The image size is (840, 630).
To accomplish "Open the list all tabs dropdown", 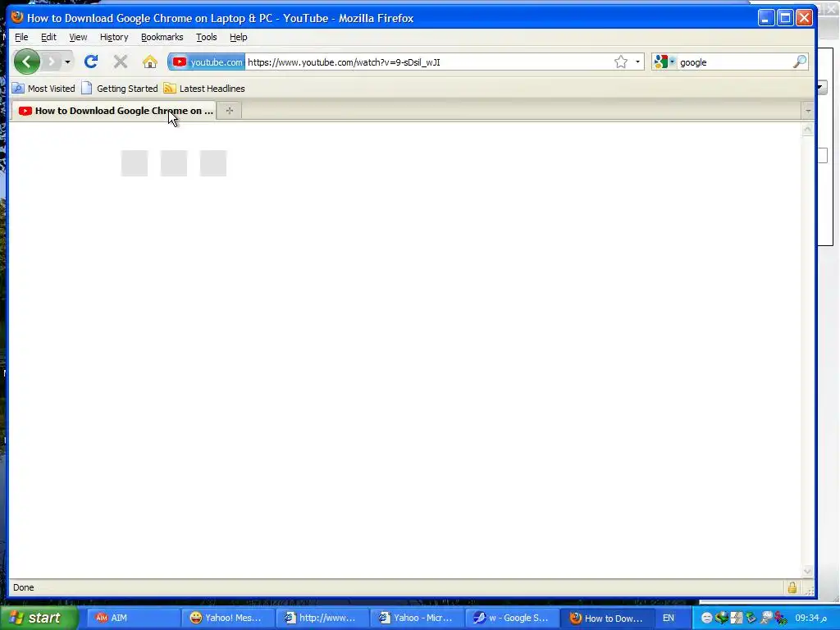I will pos(808,111).
